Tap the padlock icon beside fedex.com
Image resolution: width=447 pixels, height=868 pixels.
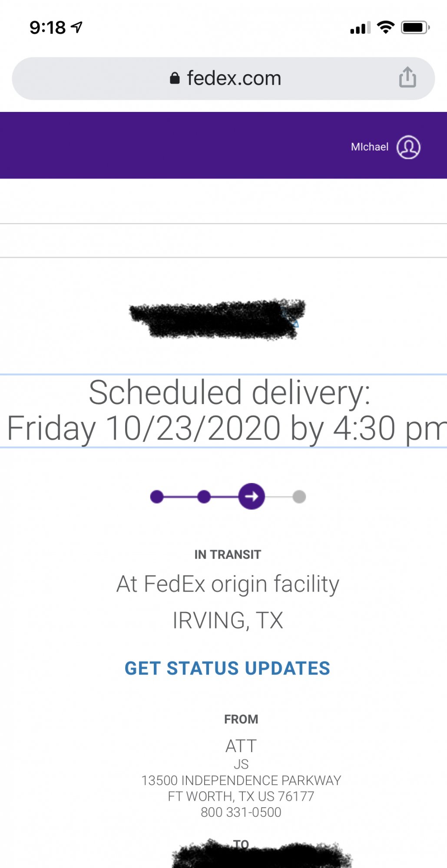coord(175,78)
